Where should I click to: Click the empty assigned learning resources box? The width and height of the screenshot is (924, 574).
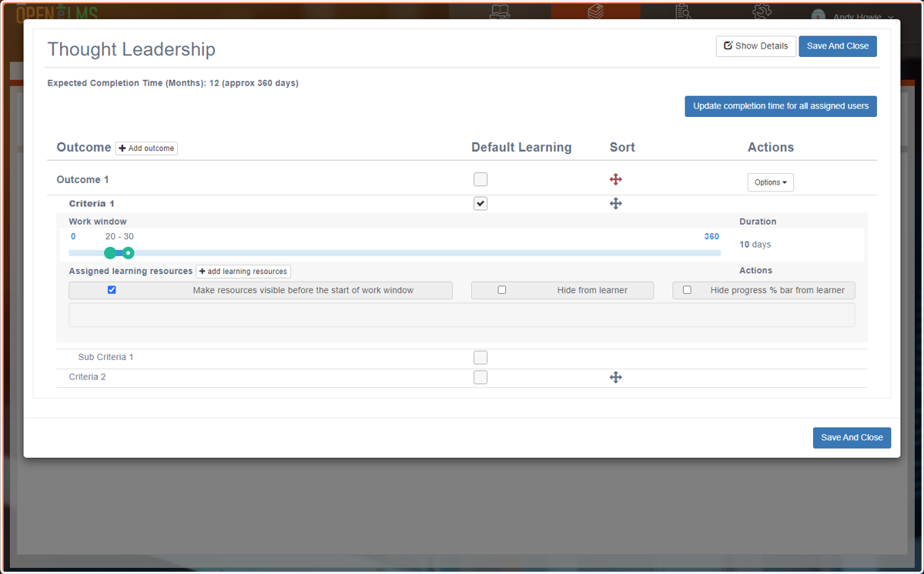pyautogui.click(x=461, y=315)
